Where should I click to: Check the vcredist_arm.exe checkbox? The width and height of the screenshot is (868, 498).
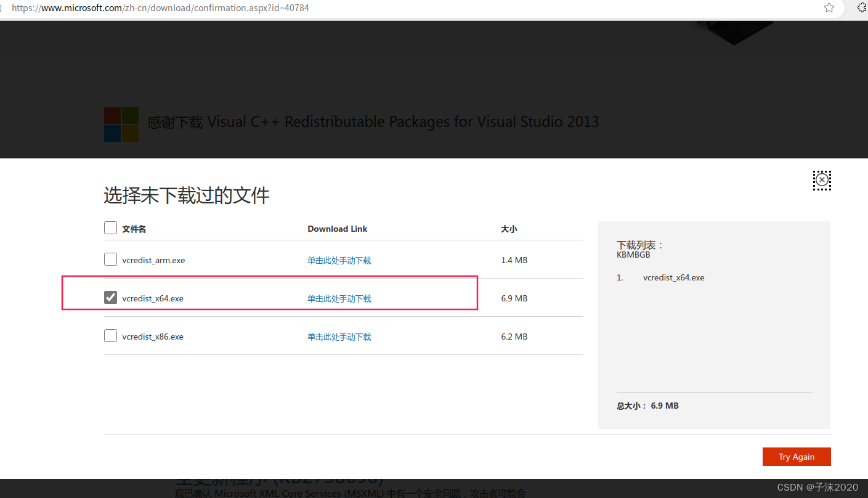[110, 259]
